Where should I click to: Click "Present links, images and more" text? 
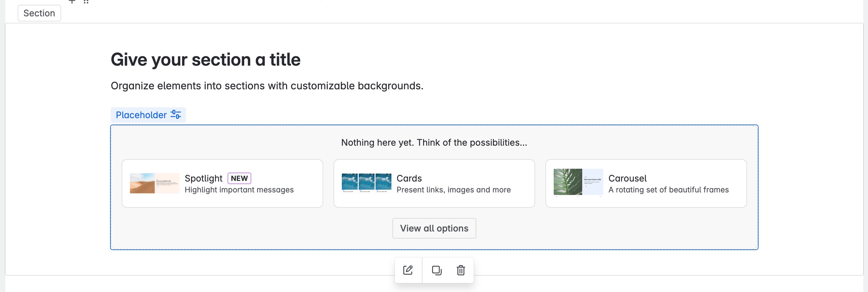tap(454, 190)
